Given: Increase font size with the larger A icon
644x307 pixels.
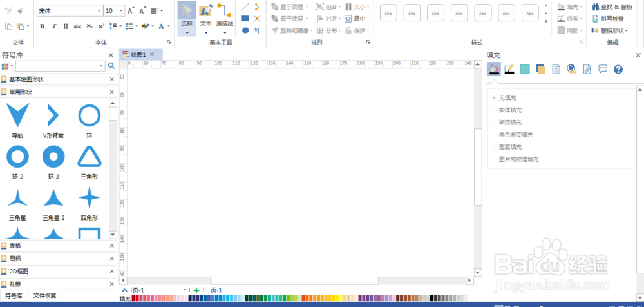Looking at the screenshot, I should 131,11.
